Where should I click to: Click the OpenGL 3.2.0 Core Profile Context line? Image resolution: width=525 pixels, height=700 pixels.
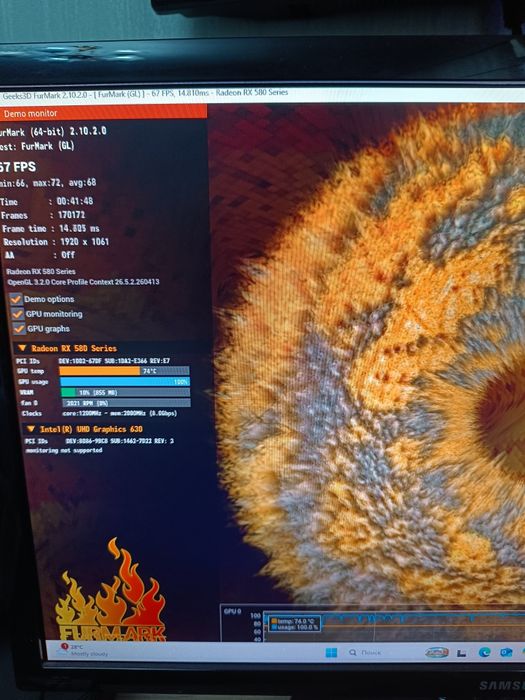[83, 282]
